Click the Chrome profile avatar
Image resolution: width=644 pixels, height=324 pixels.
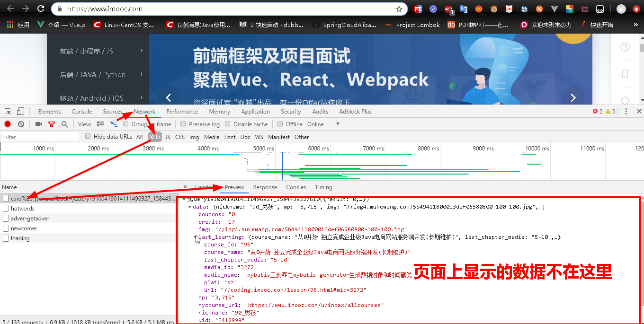[621, 9]
